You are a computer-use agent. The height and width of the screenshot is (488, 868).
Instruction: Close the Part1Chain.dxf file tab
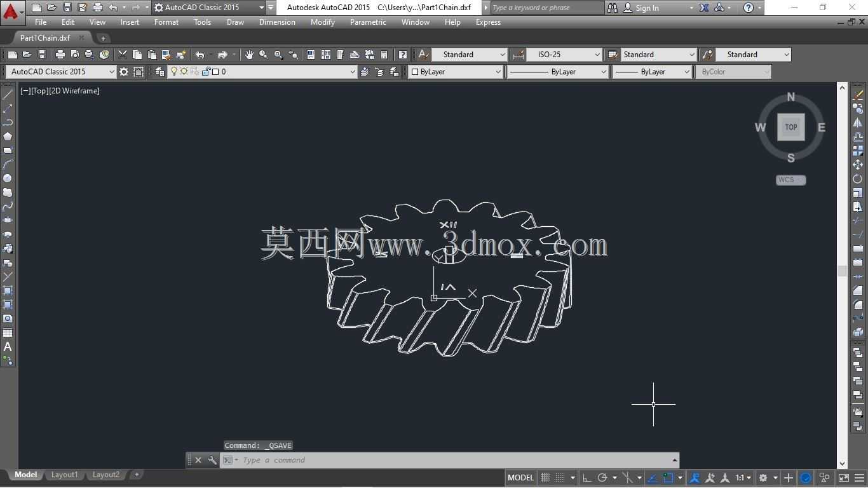[81, 37]
